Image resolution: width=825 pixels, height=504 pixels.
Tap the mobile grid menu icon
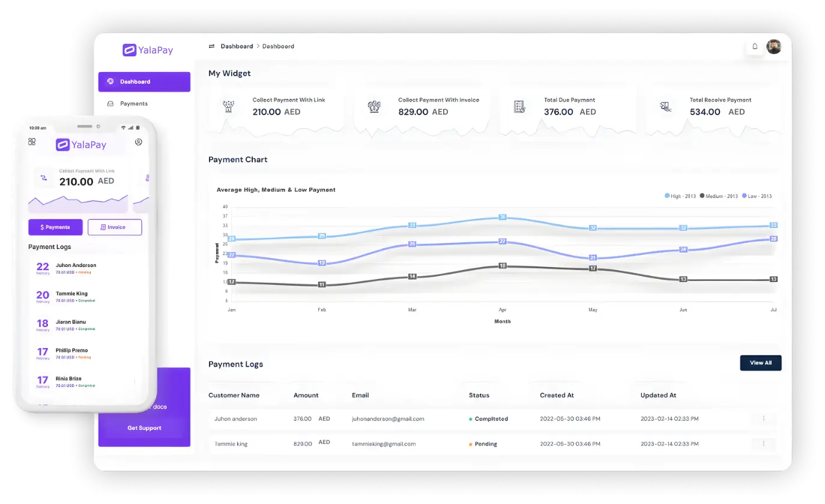coord(32,142)
